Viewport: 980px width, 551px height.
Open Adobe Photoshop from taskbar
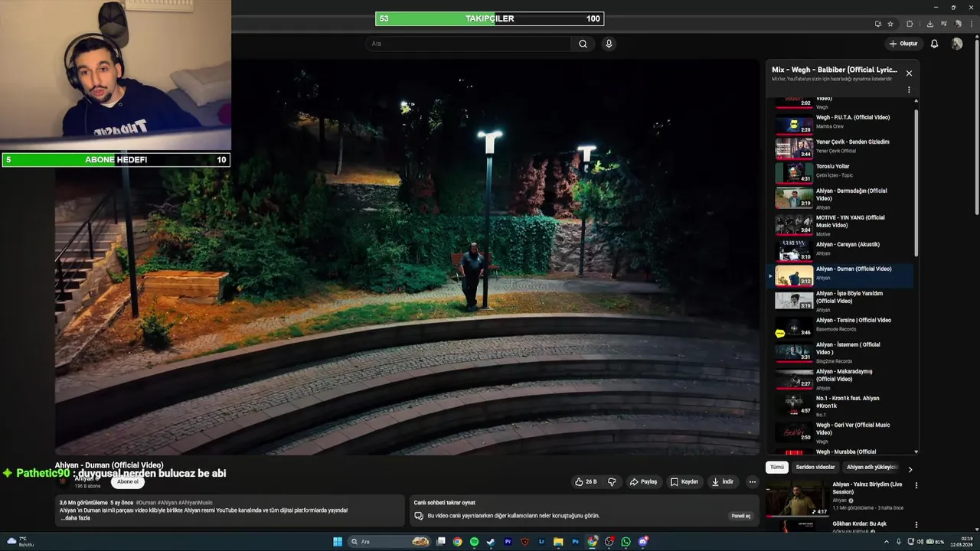[575, 542]
